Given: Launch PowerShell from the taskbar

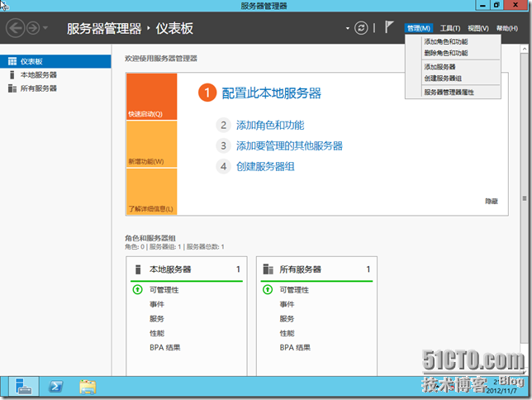Looking at the screenshot, I should tap(55, 387).
